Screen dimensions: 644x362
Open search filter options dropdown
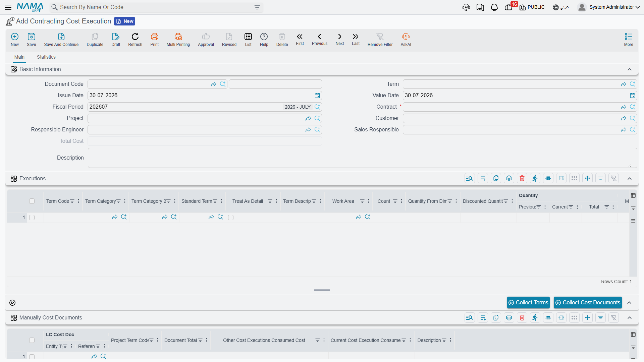click(x=257, y=7)
